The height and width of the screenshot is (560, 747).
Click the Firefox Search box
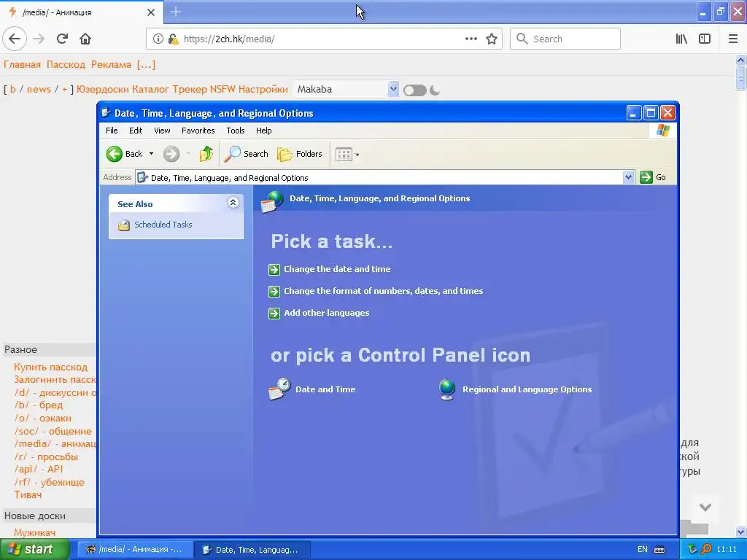tap(565, 39)
